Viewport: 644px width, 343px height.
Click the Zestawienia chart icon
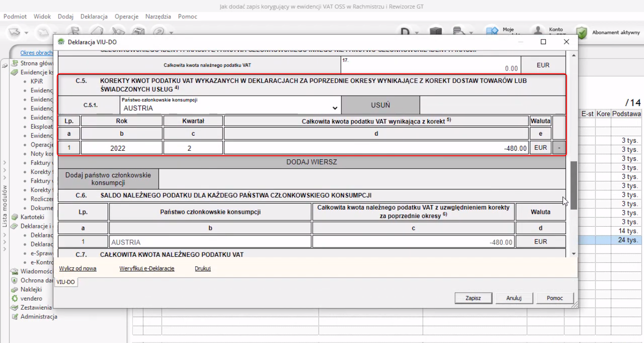click(x=15, y=307)
